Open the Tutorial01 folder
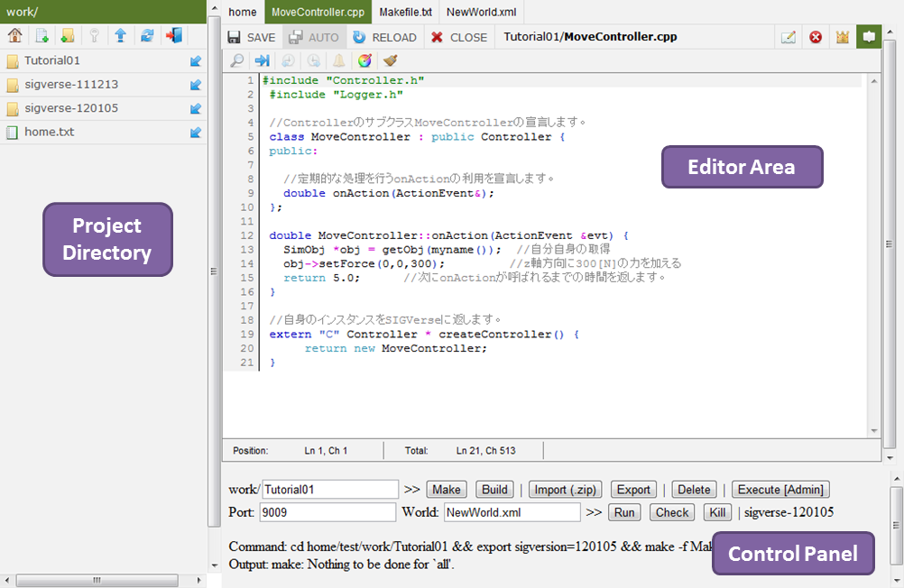Viewport: 904px width, 588px height. click(52, 61)
